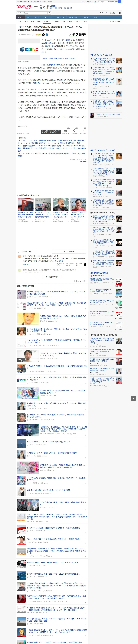This screenshot has width=138, height=644.
Task: Click the scroll-to-top arrow button
Action: tap(133, 398)
